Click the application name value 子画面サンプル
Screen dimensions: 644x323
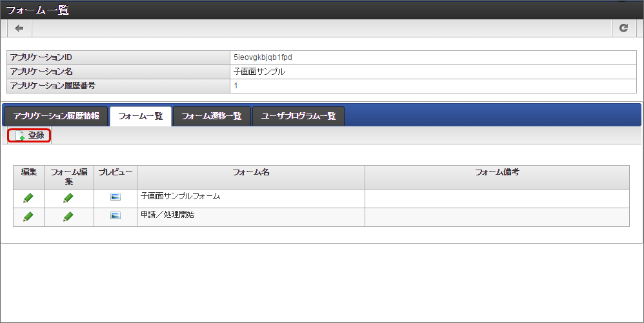259,72
